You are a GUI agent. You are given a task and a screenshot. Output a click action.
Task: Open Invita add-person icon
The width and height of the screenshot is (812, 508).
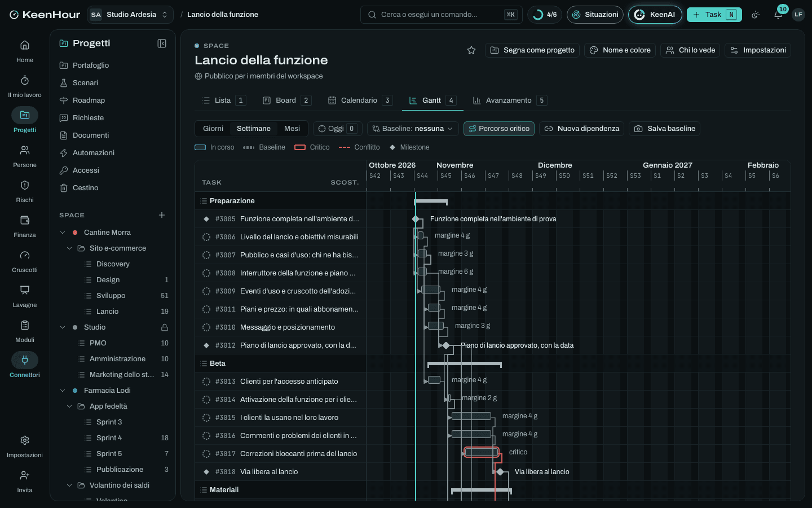25,481
